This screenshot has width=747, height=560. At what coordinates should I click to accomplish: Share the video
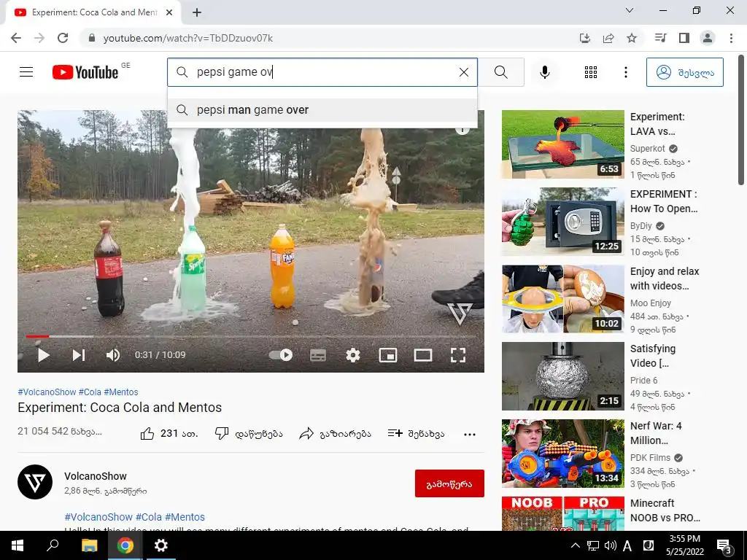(x=335, y=433)
